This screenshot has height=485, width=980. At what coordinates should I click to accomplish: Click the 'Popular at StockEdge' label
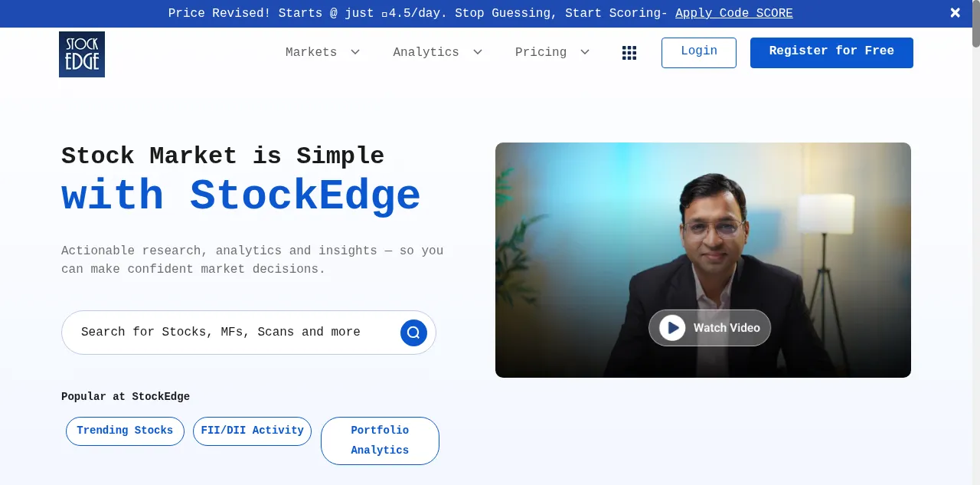click(126, 397)
